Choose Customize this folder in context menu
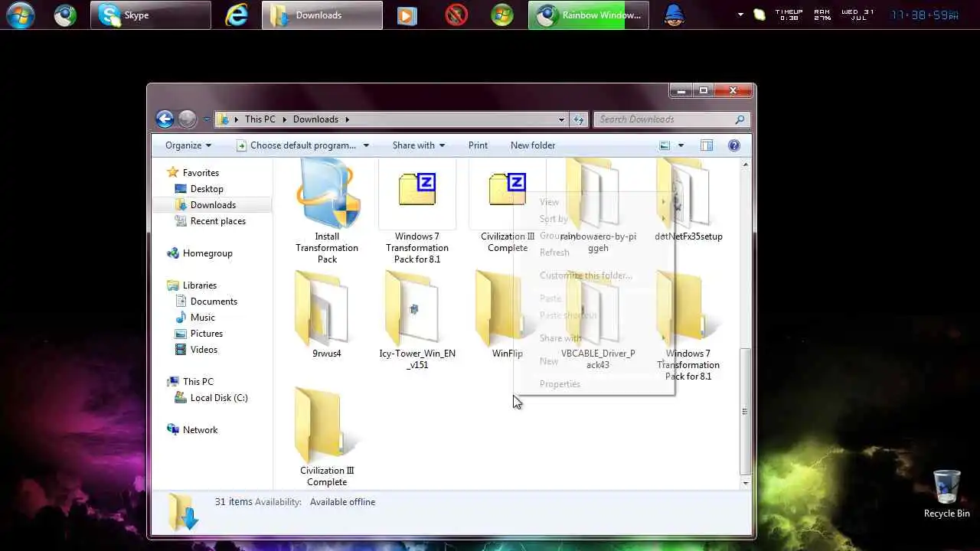This screenshot has width=980, height=551. pyautogui.click(x=586, y=275)
